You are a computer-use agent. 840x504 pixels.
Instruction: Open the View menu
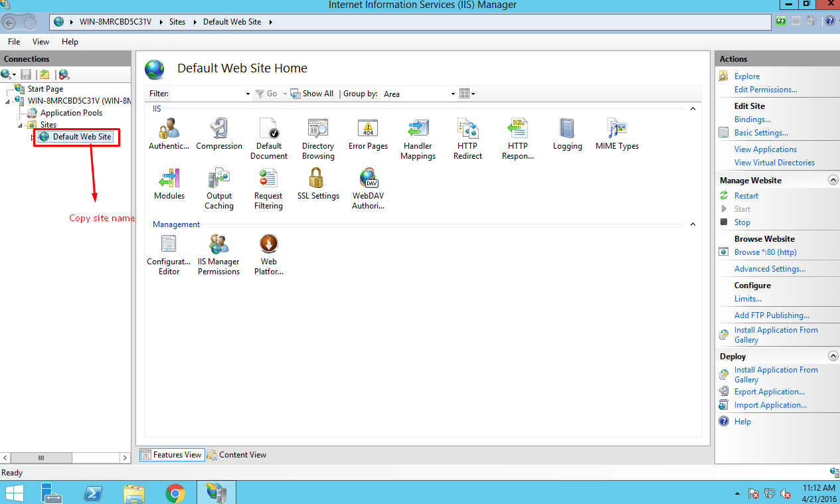coord(41,41)
